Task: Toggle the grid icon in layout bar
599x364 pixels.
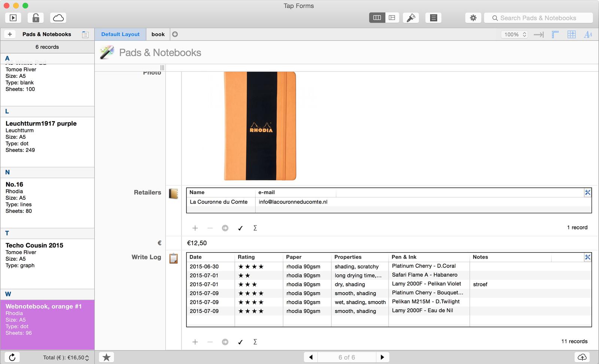Action: [572, 34]
